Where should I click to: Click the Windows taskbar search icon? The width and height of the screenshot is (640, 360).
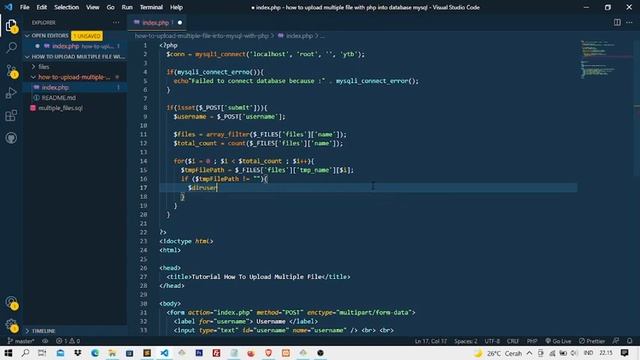[25, 353]
